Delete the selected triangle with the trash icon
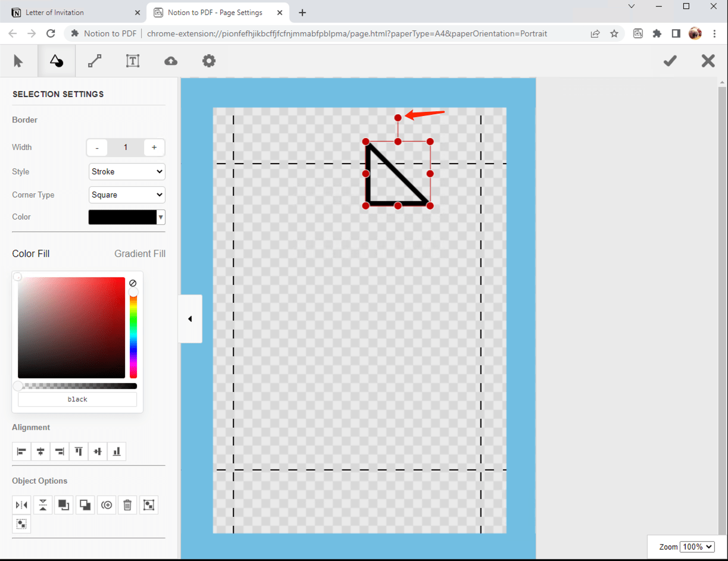The image size is (728, 561). click(x=127, y=504)
